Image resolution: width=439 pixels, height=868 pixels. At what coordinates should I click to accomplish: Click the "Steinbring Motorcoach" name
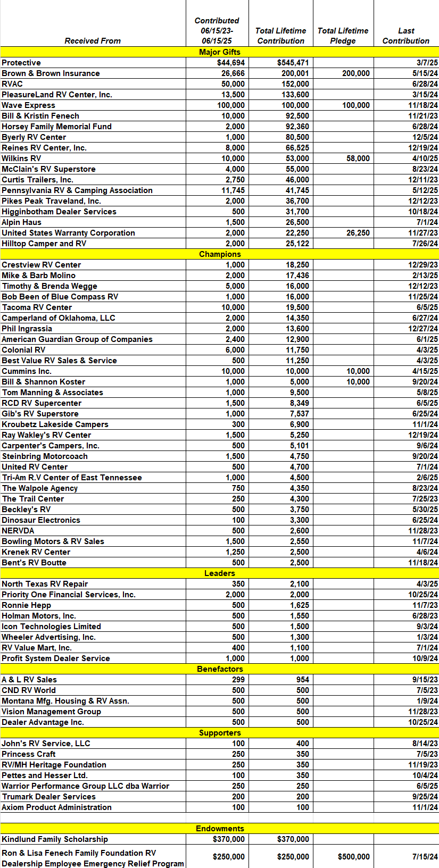tap(45, 456)
